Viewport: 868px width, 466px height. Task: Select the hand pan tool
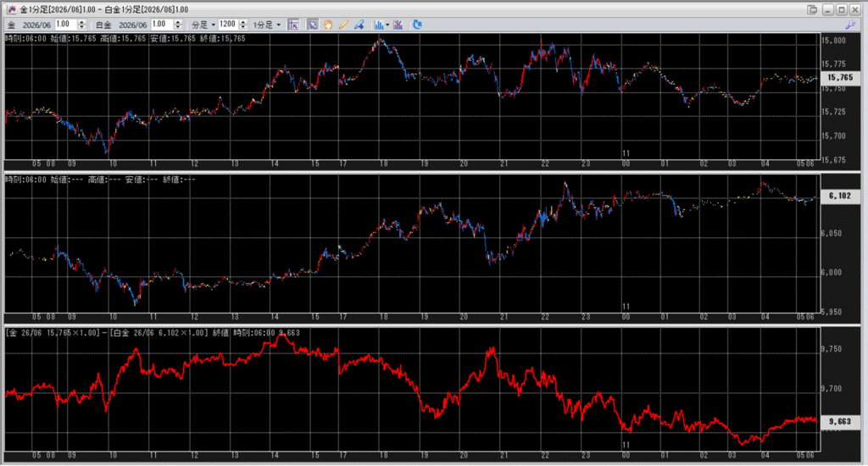(328, 25)
